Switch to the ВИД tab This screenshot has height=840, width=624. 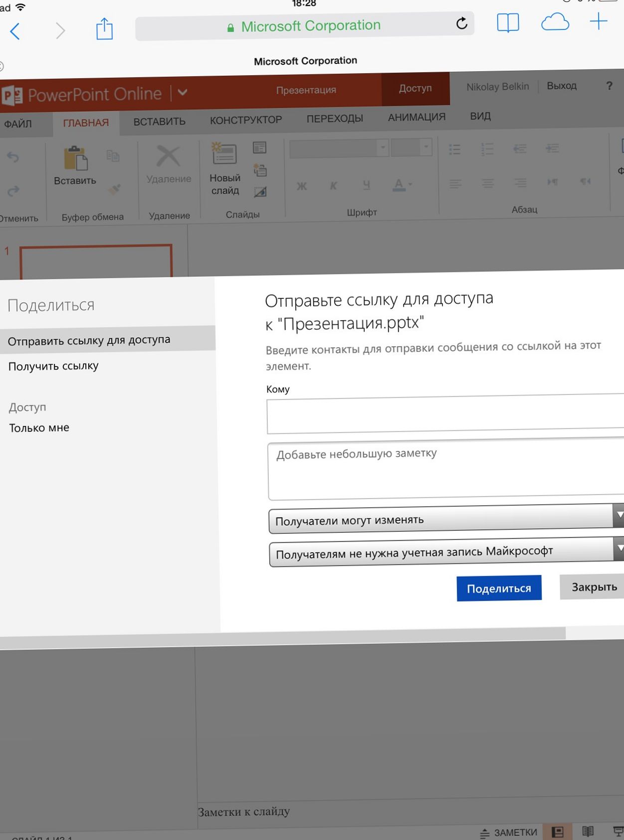coord(480,116)
